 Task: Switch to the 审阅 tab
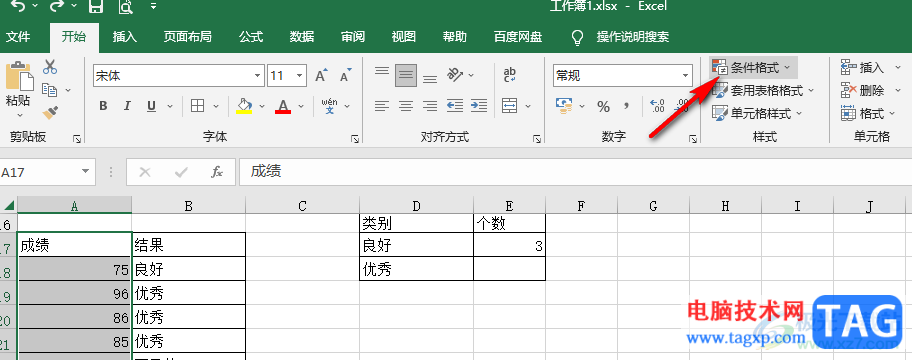click(x=353, y=37)
